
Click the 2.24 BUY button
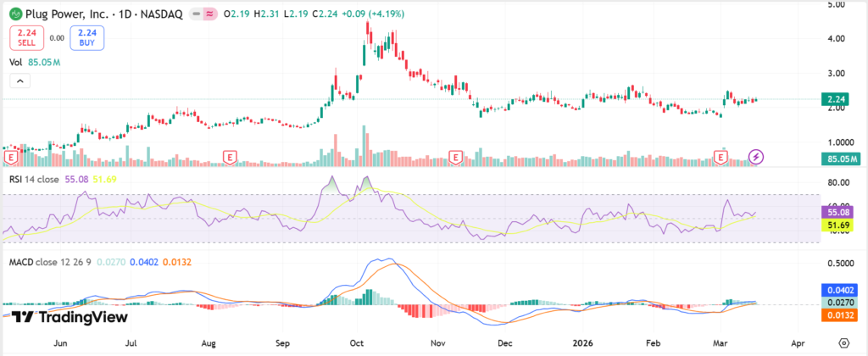(x=89, y=37)
